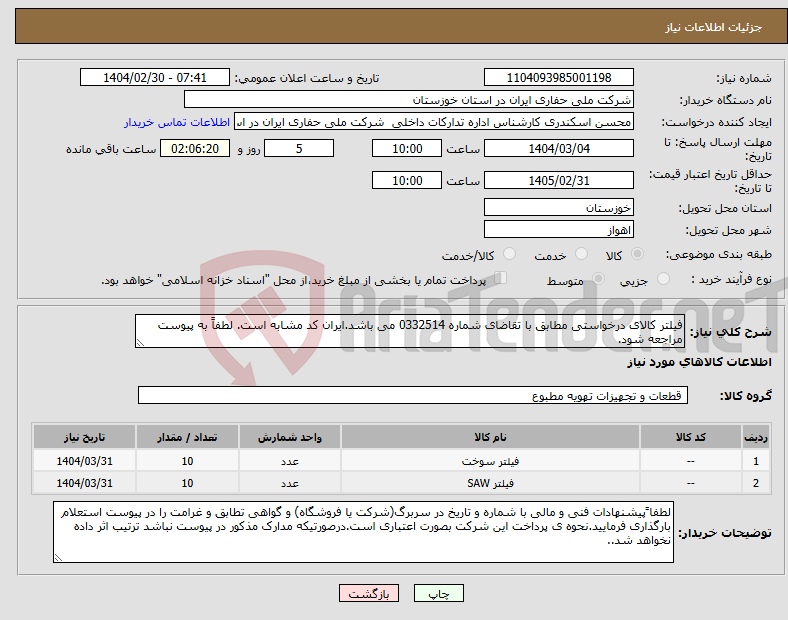Viewport: 788px width, 620px height.
Task: Click the quantity cell in فیلتر سوخت row
Action: pos(187,461)
